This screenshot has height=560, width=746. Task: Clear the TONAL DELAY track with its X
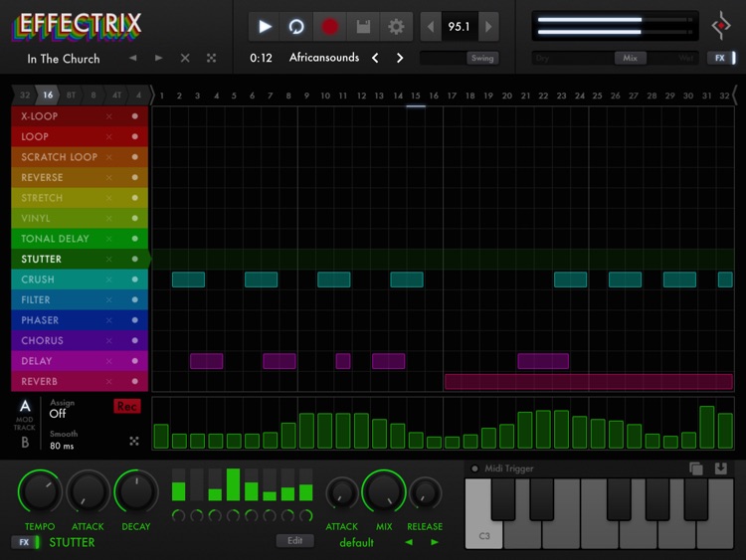click(x=109, y=239)
